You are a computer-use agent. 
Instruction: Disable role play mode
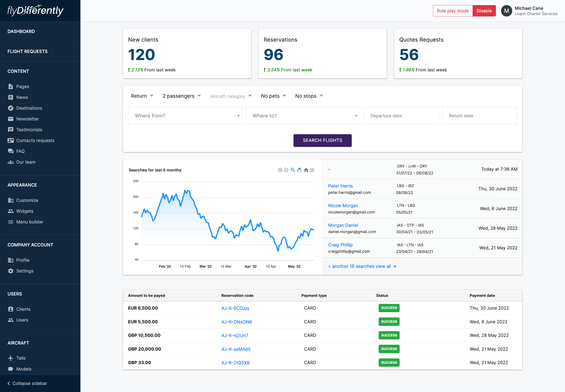[x=484, y=11]
